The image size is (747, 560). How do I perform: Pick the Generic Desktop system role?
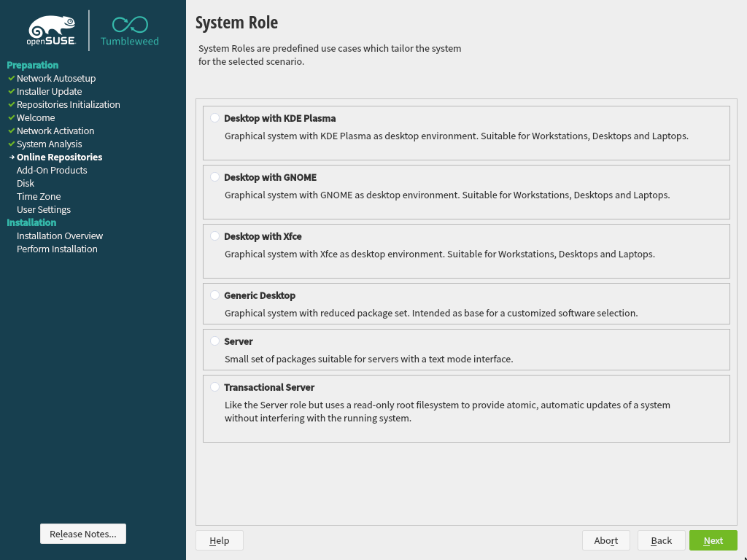pyautogui.click(x=214, y=295)
